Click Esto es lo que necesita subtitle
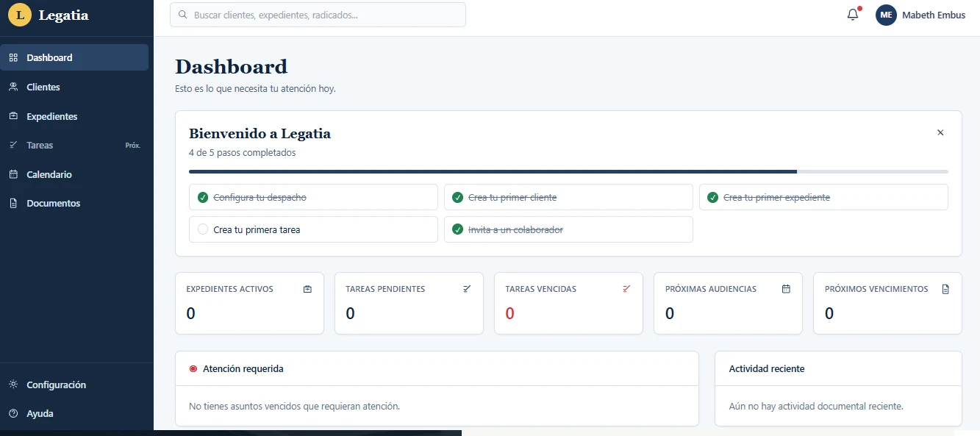The width and height of the screenshot is (980, 436). (x=255, y=88)
